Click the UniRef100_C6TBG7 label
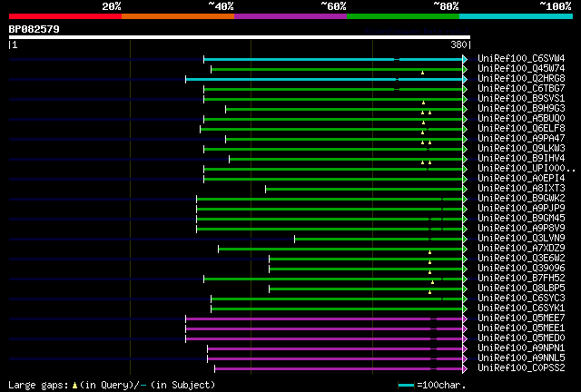This screenshot has height=392, width=581. pyautogui.click(x=521, y=89)
